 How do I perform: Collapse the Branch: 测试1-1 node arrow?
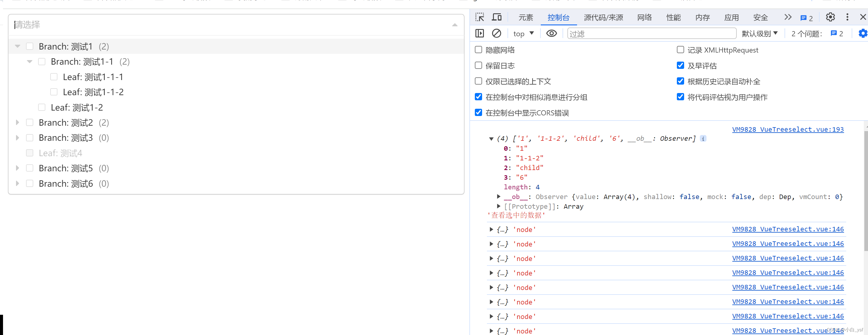point(30,62)
